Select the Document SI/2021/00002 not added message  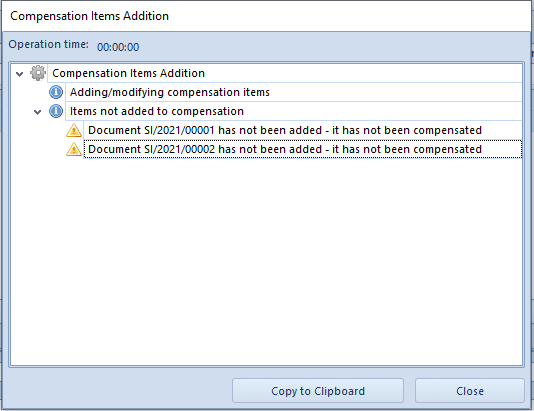[303, 149]
